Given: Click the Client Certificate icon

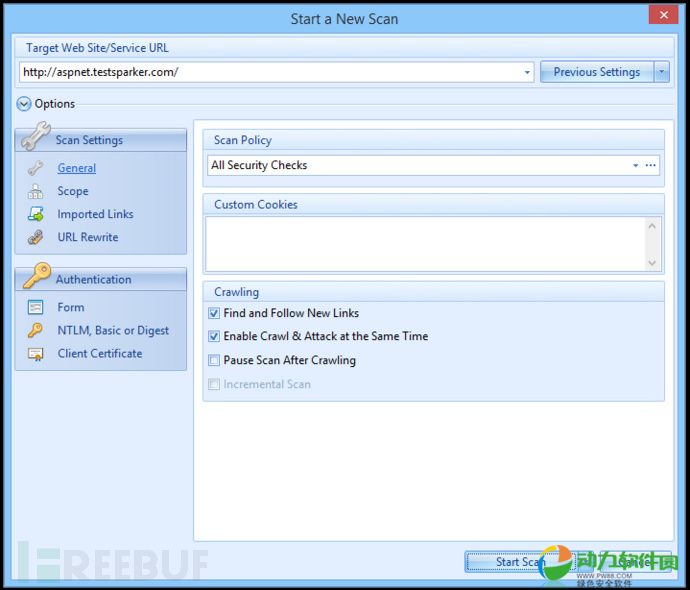Looking at the screenshot, I should pos(36,353).
